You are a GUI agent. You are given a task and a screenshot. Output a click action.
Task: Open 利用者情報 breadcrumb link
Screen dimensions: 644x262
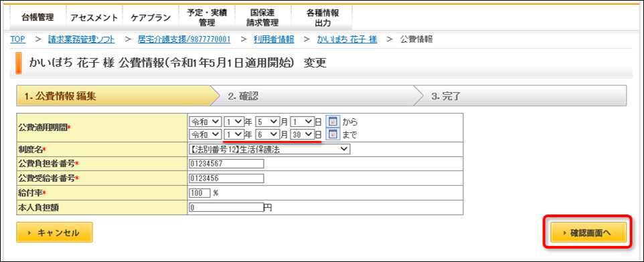tap(273, 39)
